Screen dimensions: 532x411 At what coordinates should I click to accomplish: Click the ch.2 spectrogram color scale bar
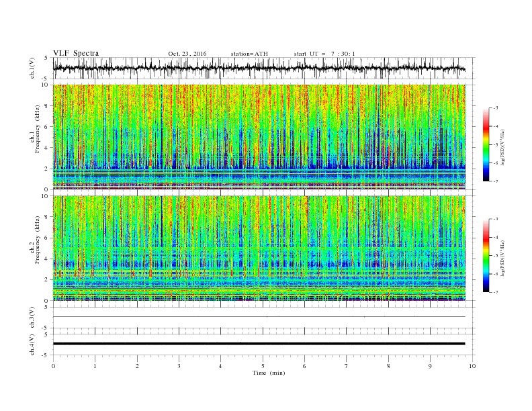coord(486,255)
